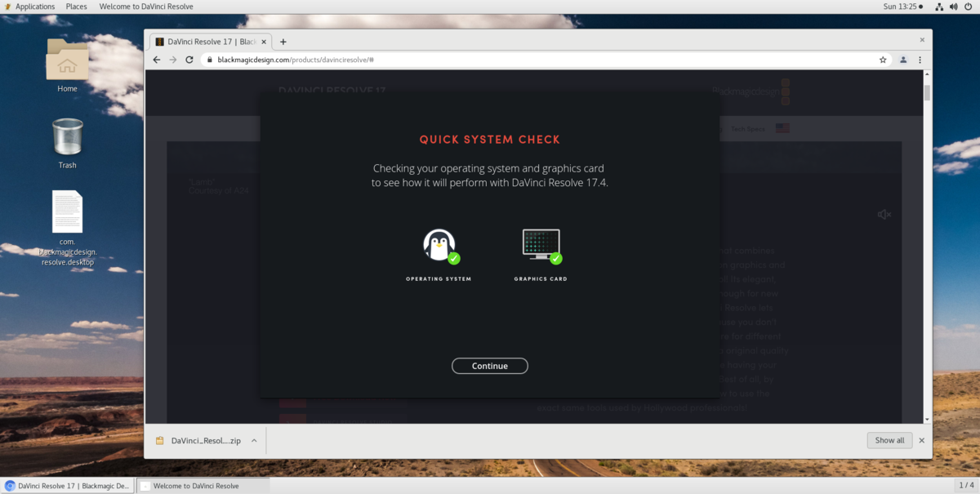Click the Graphics Card monitor icon
This screenshot has height=494, width=980.
coord(541,246)
